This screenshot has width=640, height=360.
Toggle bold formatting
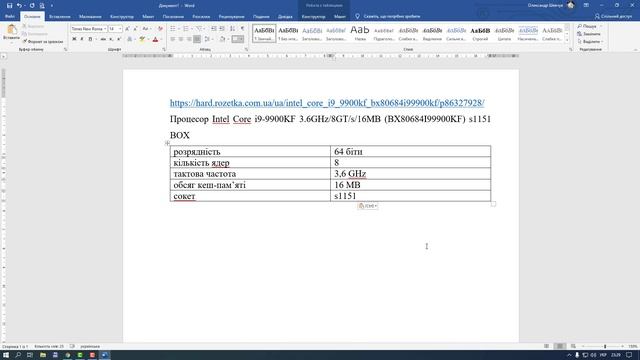[x=74, y=39]
